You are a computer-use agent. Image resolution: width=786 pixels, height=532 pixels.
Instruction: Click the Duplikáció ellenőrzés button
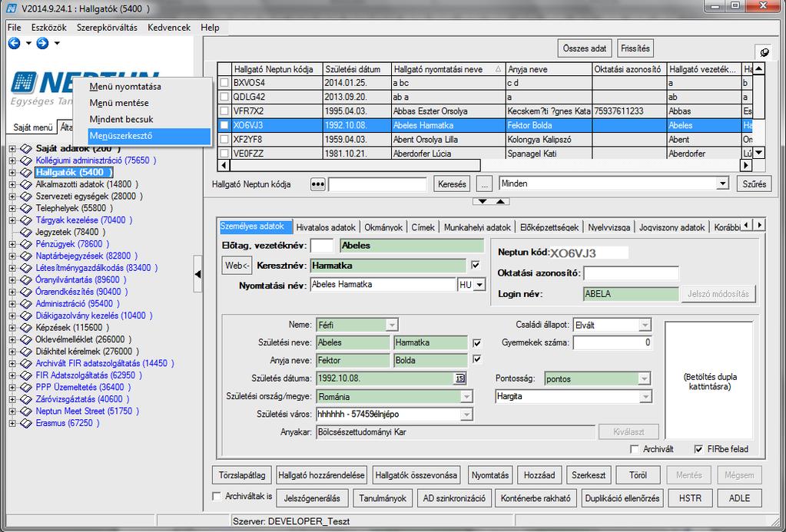pyautogui.click(x=622, y=498)
